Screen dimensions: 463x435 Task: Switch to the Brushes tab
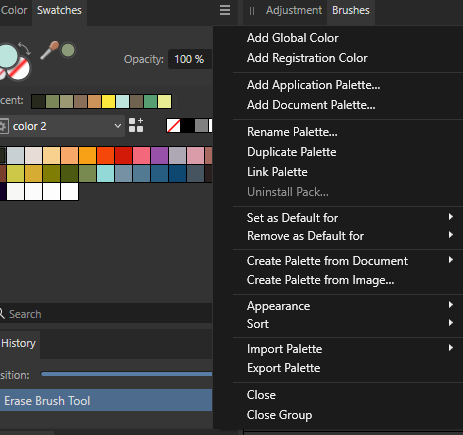pyautogui.click(x=351, y=10)
